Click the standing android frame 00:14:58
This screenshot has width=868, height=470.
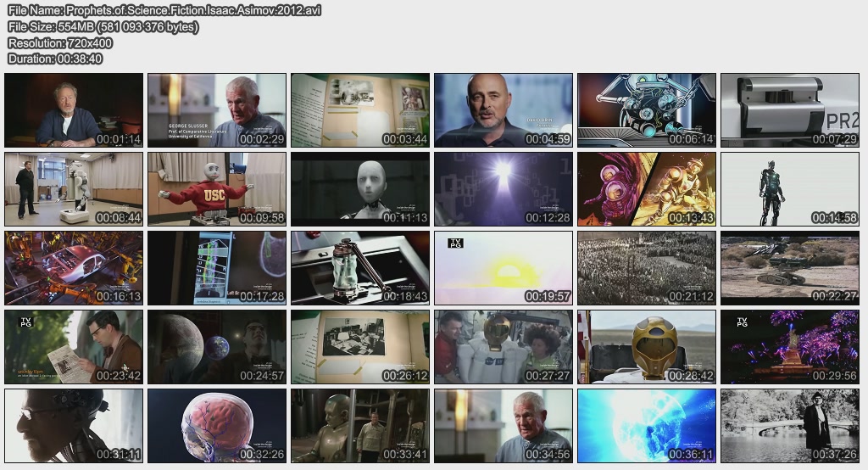[x=790, y=189]
